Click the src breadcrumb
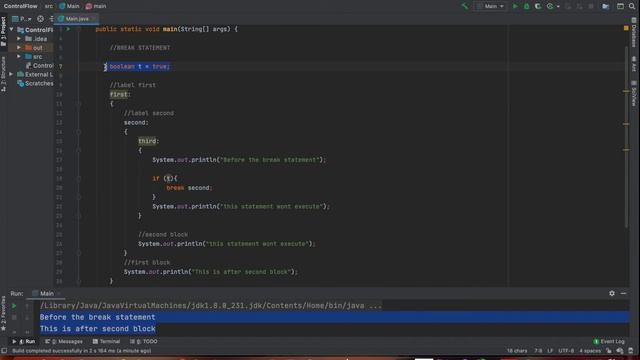 coord(49,6)
